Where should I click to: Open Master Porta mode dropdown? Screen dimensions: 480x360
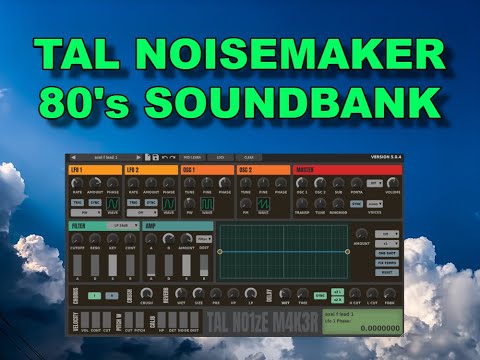pos(375,183)
